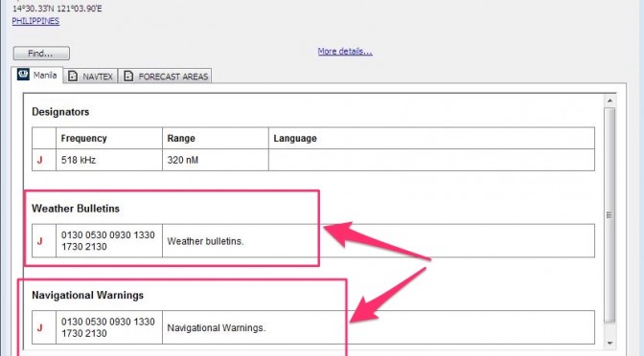This screenshot has height=356, width=644.
Task: Open the PHILIPPINES country link
Action: click(x=35, y=21)
